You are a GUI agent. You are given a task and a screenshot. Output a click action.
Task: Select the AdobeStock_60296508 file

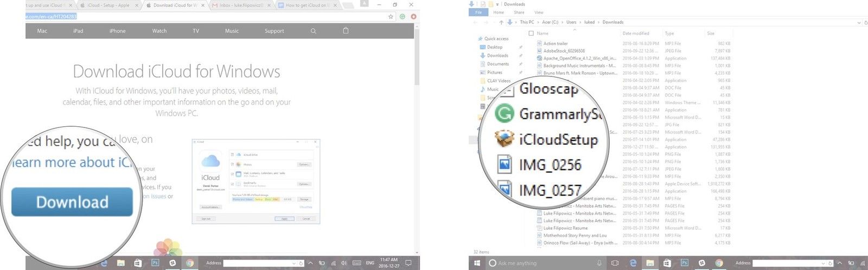564,51
